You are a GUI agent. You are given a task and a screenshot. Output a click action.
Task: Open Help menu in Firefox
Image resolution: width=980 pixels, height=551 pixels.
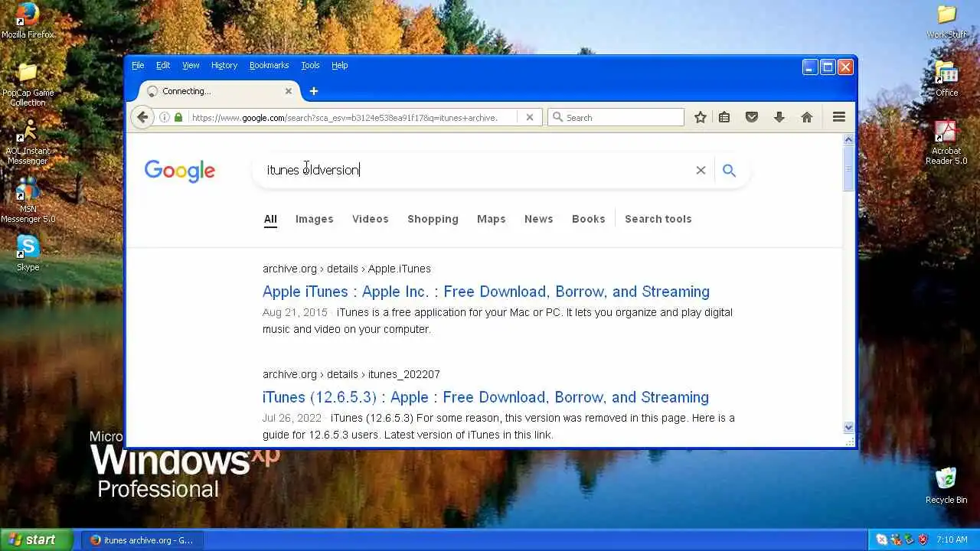coord(340,65)
